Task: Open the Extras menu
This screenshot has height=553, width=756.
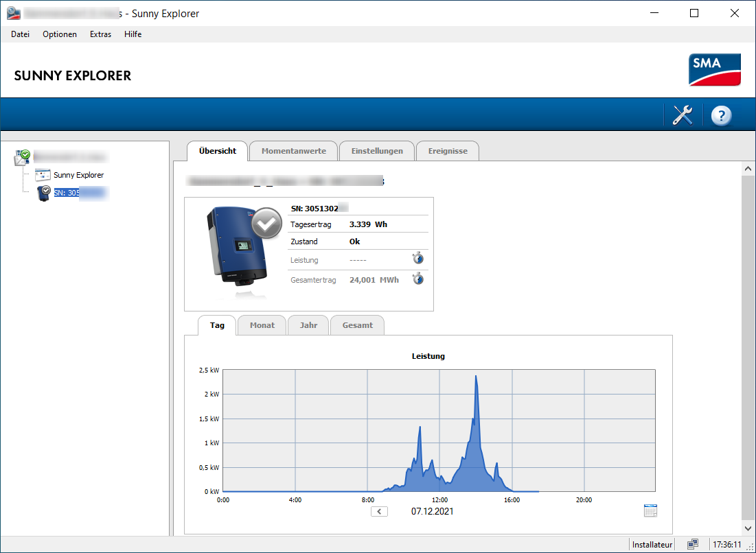Action: 100,34
